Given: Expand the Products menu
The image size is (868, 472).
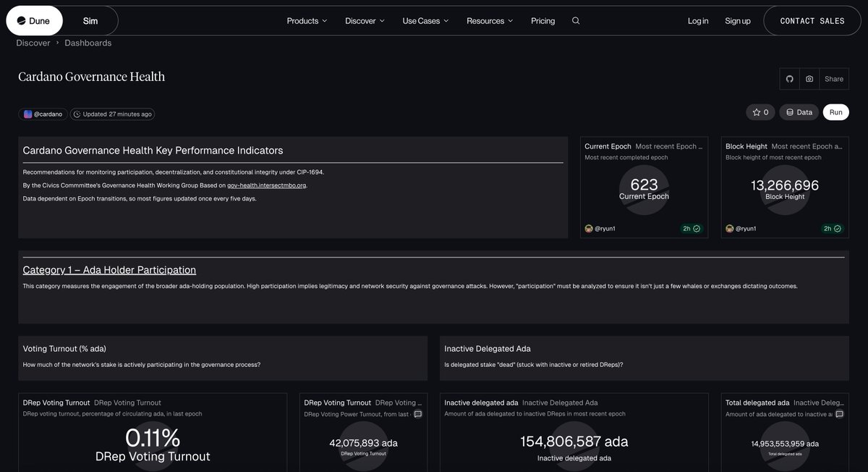Looking at the screenshot, I should [x=307, y=21].
